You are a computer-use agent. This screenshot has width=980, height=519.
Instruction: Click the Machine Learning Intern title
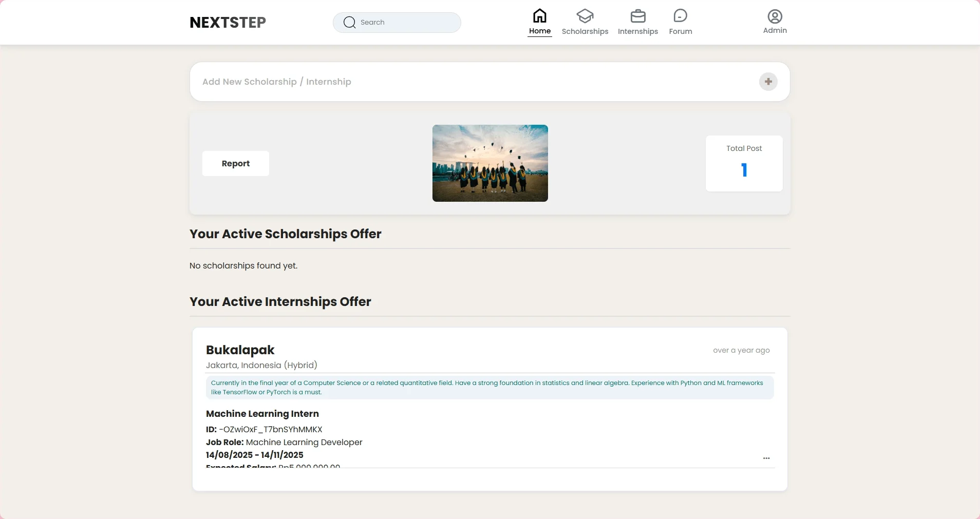tap(262, 414)
